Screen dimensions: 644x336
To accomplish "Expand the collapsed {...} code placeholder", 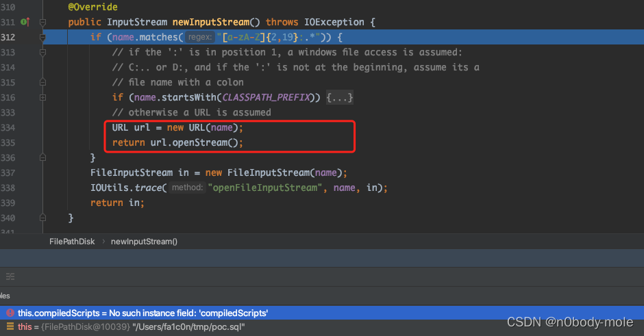I will [x=340, y=98].
